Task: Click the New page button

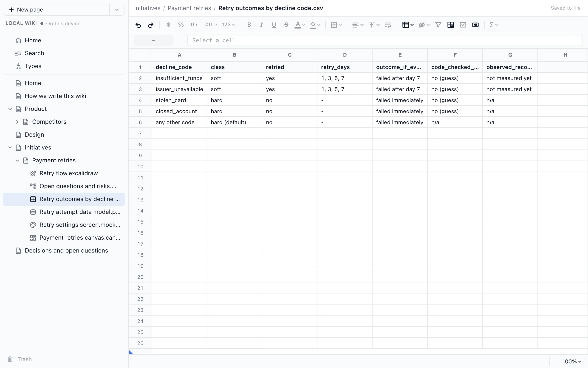Action: (x=57, y=10)
